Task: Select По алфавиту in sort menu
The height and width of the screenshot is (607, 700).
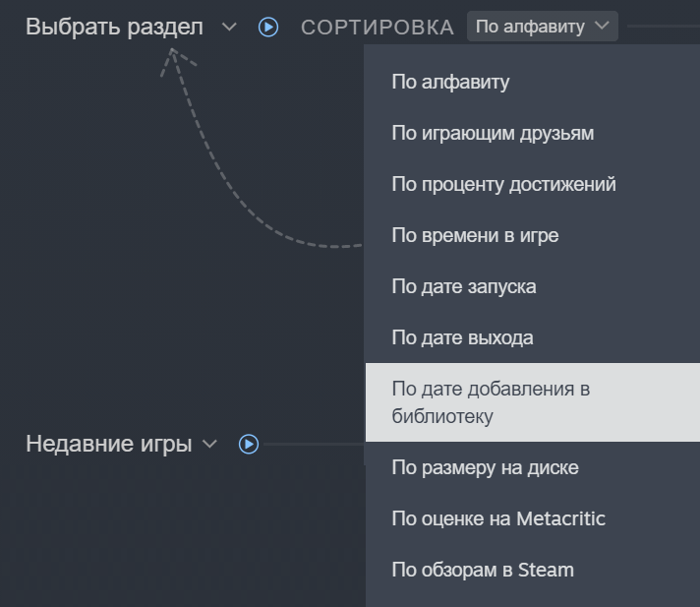Action: (x=450, y=82)
